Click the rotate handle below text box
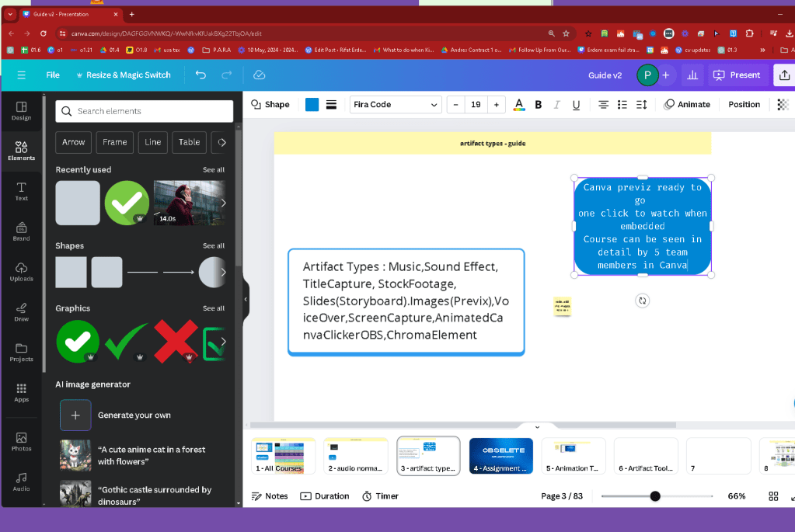Image resolution: width=795 pixels, height=532 pixels. point(643,301)
